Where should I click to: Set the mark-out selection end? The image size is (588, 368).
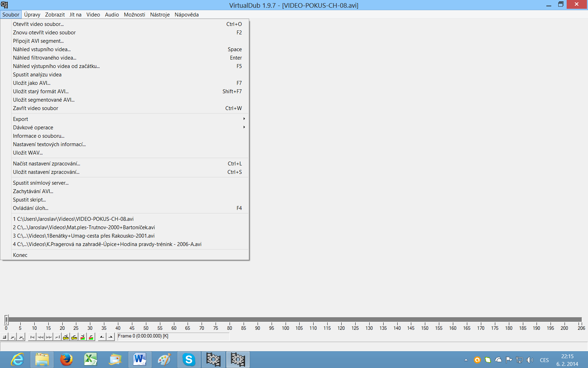(x=111, y=337)
